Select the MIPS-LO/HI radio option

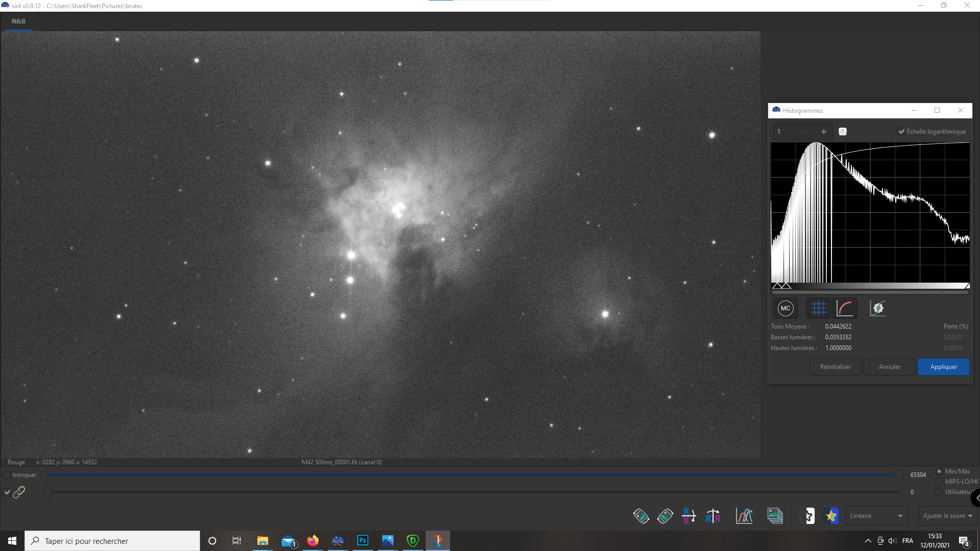coord(939,482)
